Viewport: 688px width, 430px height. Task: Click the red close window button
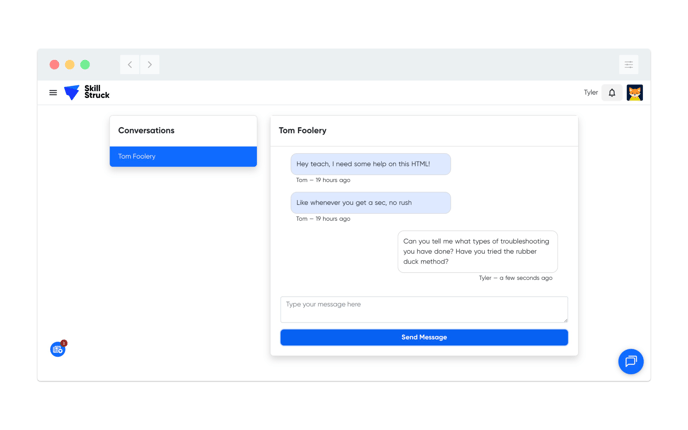click(54, 65)
